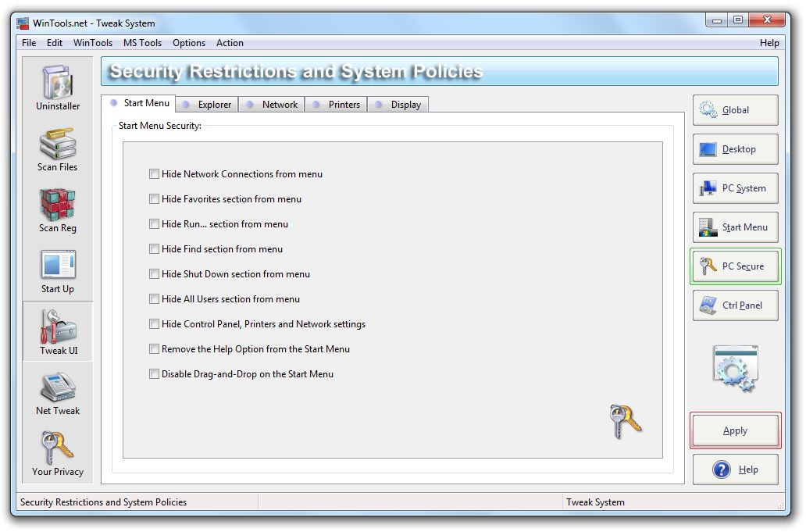This screenshot has height=532, width=806.
Task: Click the Desktop button label
Action: tap(739, 149)
